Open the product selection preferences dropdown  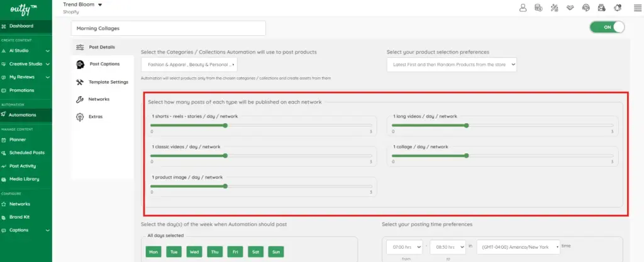click(452, 64)
